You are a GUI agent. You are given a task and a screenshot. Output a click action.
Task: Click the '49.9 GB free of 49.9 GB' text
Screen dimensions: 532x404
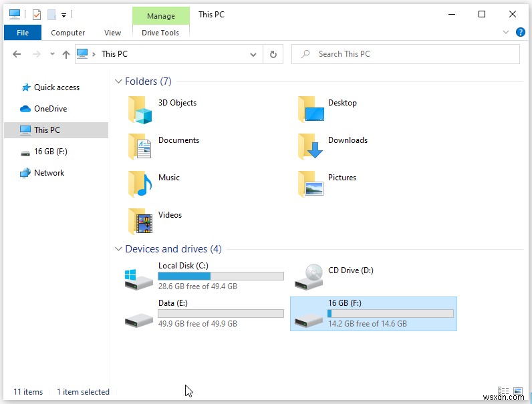(x=198, y=324)
